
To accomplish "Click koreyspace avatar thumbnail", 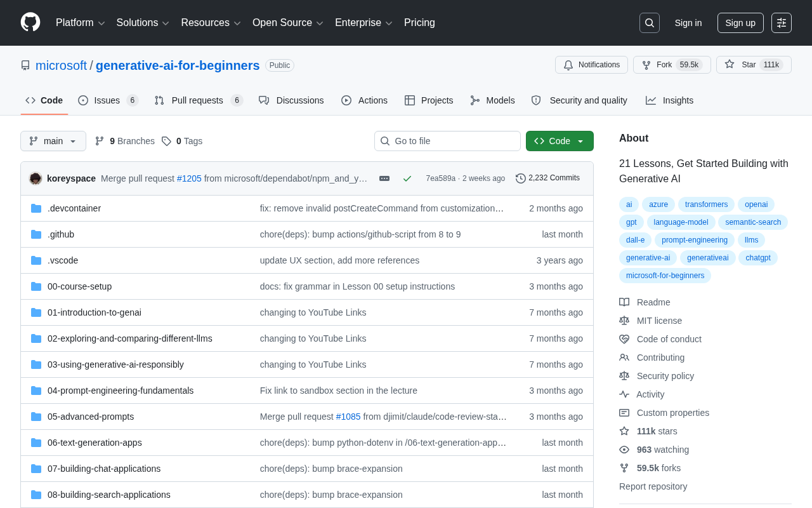I will (36, 178).
